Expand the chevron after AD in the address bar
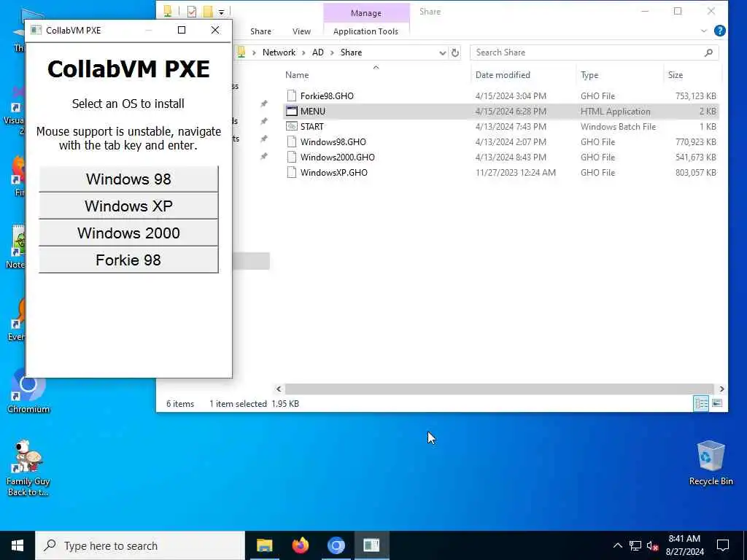The height and width of the screenshot is (560, 747). pyautogui.click(x=332, y=52)
